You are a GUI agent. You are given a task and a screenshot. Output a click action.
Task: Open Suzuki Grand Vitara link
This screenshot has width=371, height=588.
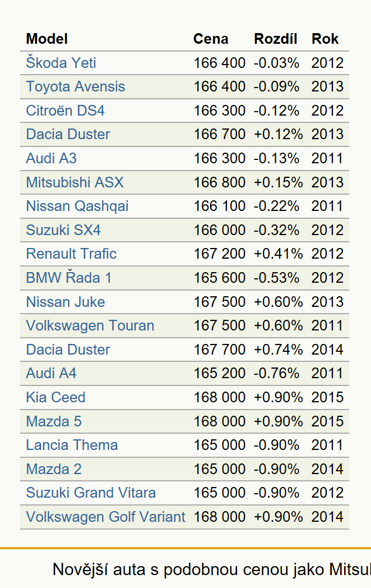click(91, 493)
